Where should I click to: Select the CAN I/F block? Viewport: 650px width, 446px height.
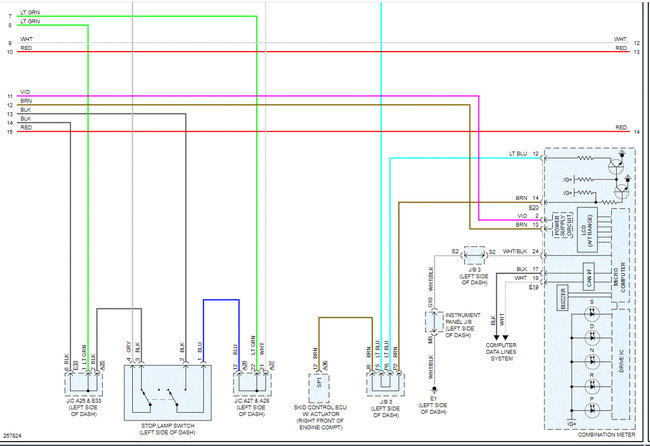589,276
